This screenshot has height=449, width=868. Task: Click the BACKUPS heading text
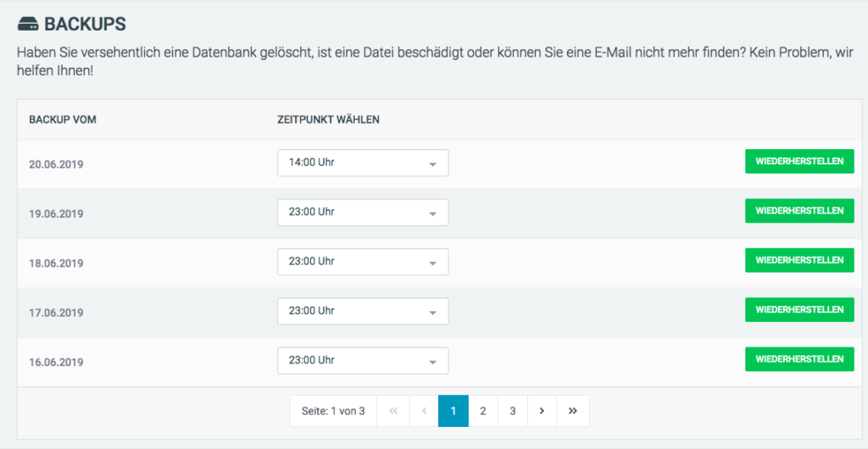coord(86,25)
